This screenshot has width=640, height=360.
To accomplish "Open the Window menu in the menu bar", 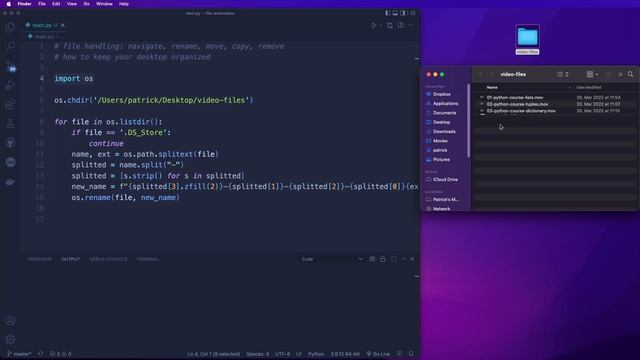I will pos(104,4).
